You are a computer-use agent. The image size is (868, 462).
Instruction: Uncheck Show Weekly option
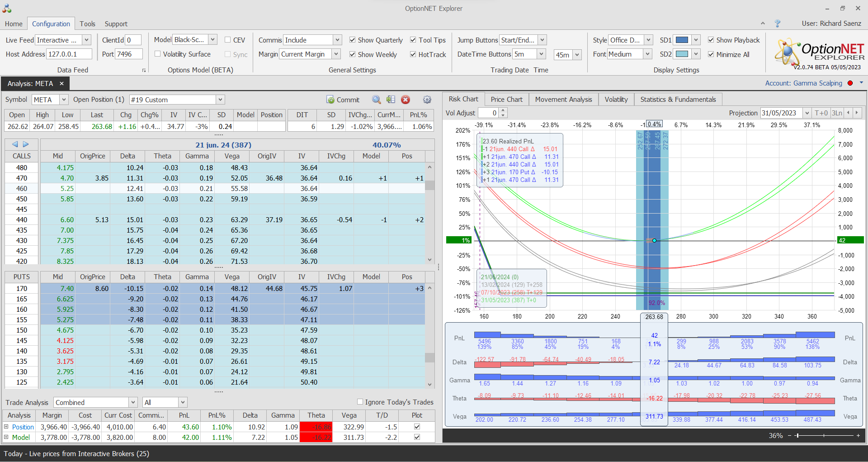[x=353, y=54]
